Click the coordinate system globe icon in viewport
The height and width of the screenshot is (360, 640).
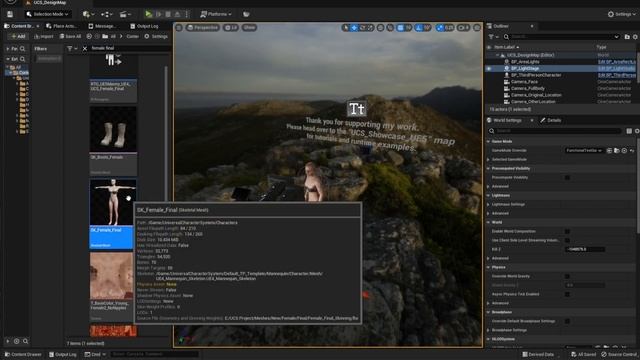click(x=380, y=28)
